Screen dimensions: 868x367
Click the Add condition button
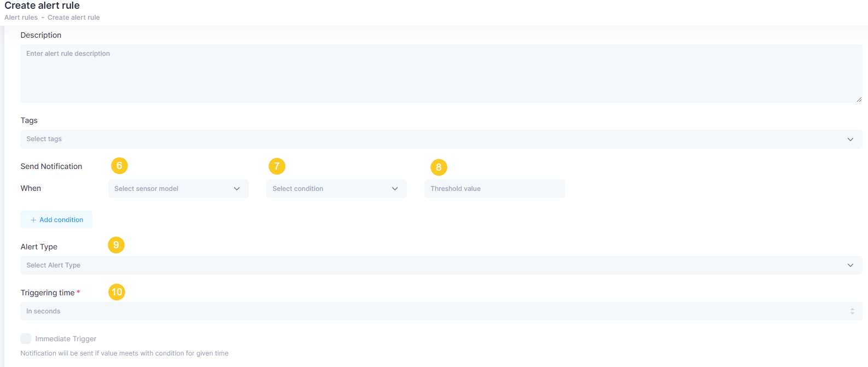click(x=56, y=219)
